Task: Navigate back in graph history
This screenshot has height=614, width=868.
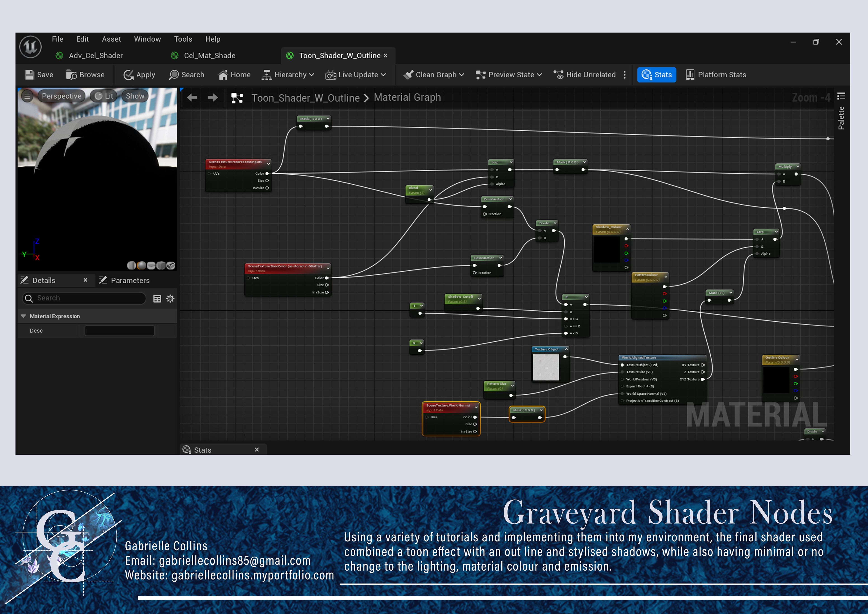Action: coord(192,98)
